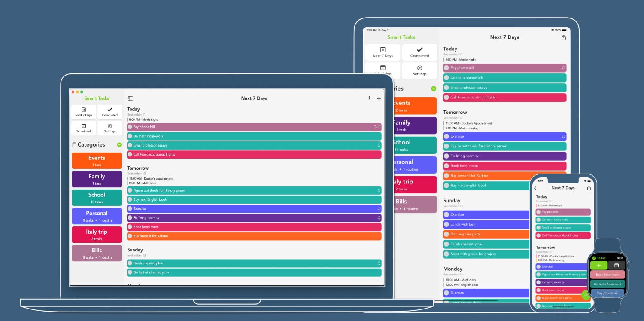Open Settings on the iPad sidebar

(x=419, y=70)
